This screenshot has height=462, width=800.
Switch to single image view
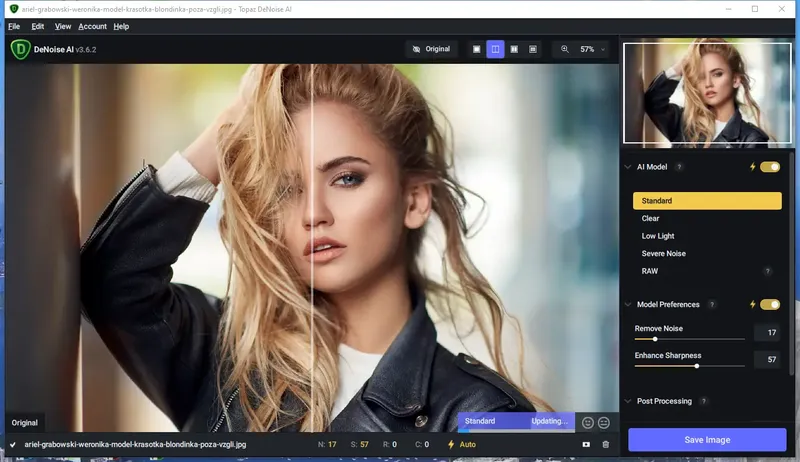(477, 49)
